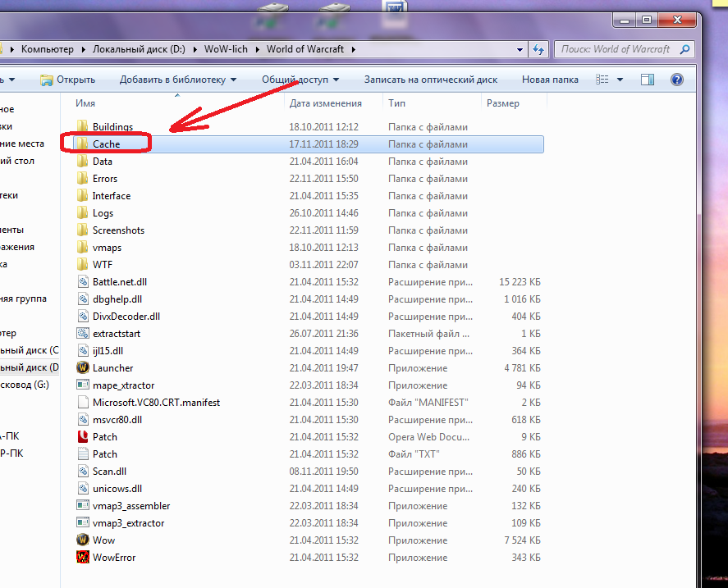The width and height of the screenshot is (728, 588).
Task: Select the Wow application icon
Action: coord(83,540)
